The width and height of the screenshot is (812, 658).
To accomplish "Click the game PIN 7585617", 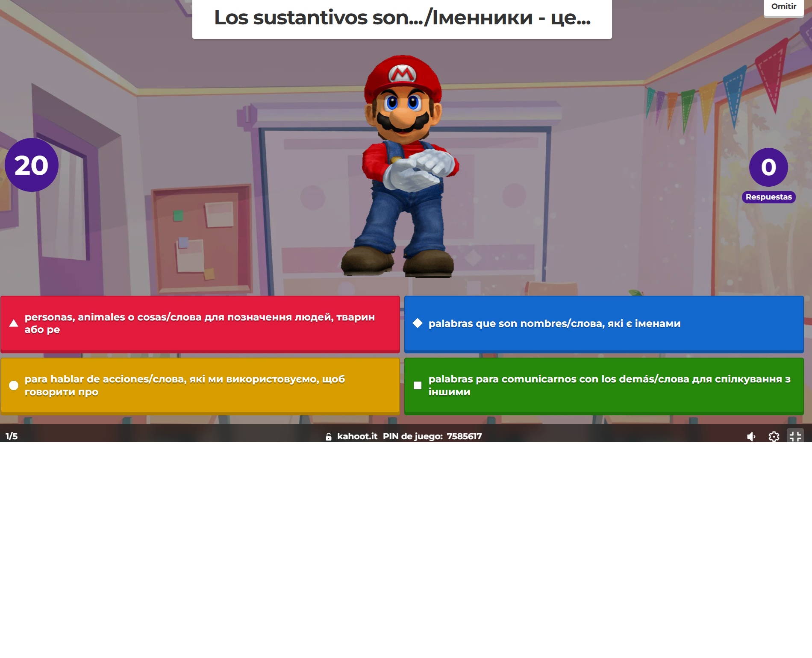I will [464, 436].
